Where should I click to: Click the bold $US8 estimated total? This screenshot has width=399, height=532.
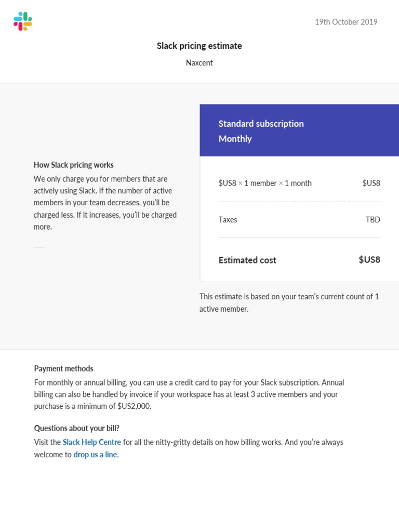click(369, 260)
